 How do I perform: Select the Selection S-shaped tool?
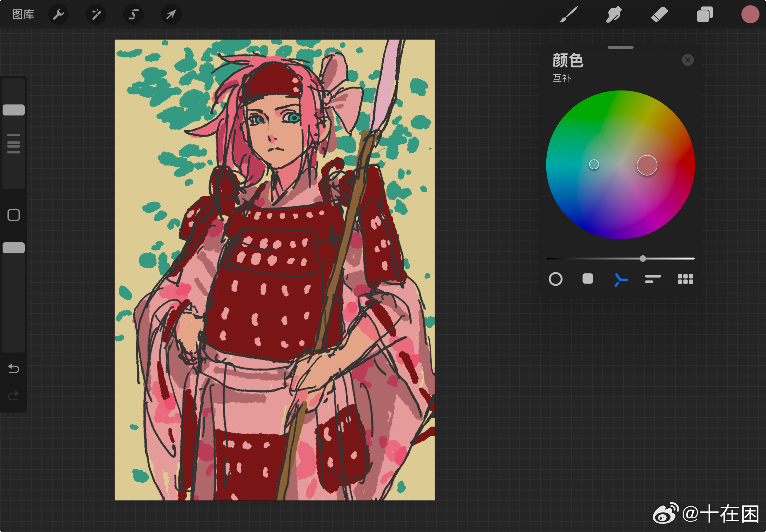[134, 14]
